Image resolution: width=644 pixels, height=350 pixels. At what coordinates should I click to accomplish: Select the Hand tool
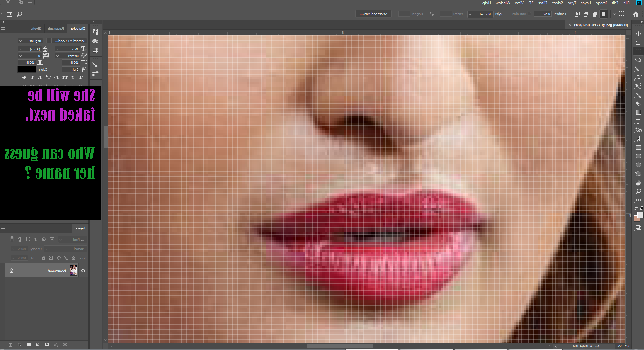point(638,183)
